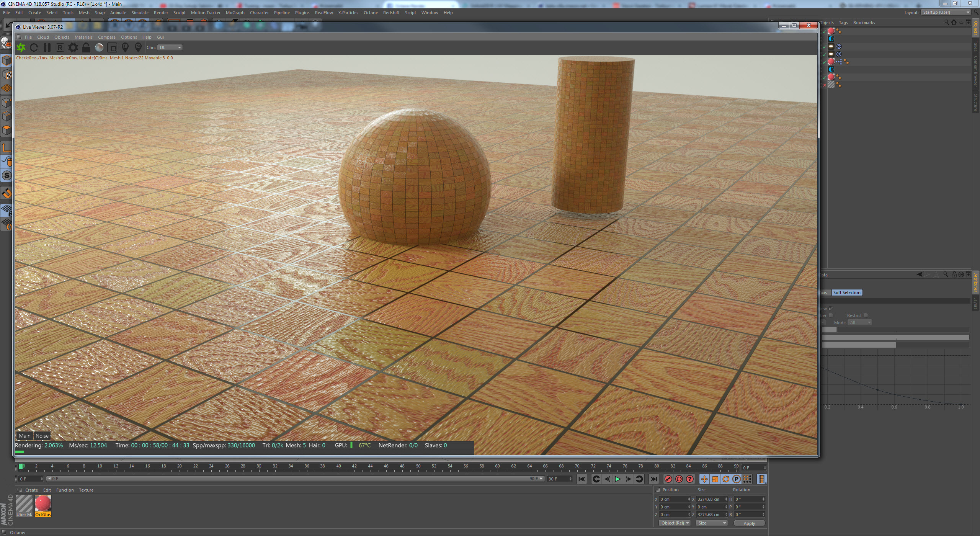Open the Live Viewer Materials menu

point(83,37)
